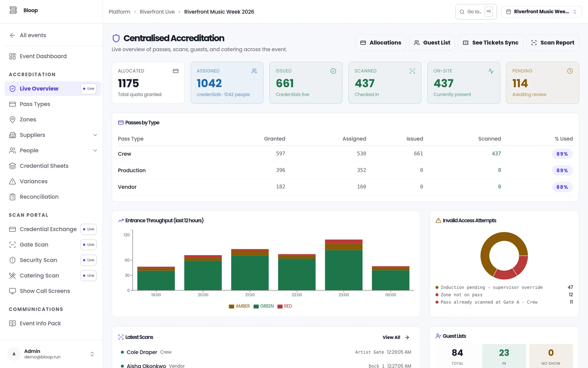
Task: Click the Invalid Access Attempts donut chart
Action: 504,256
